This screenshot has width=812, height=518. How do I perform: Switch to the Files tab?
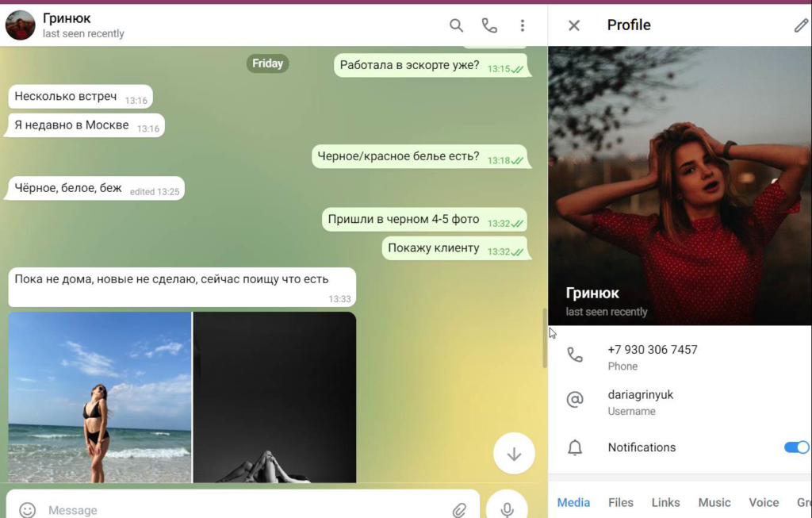(620, 502)
